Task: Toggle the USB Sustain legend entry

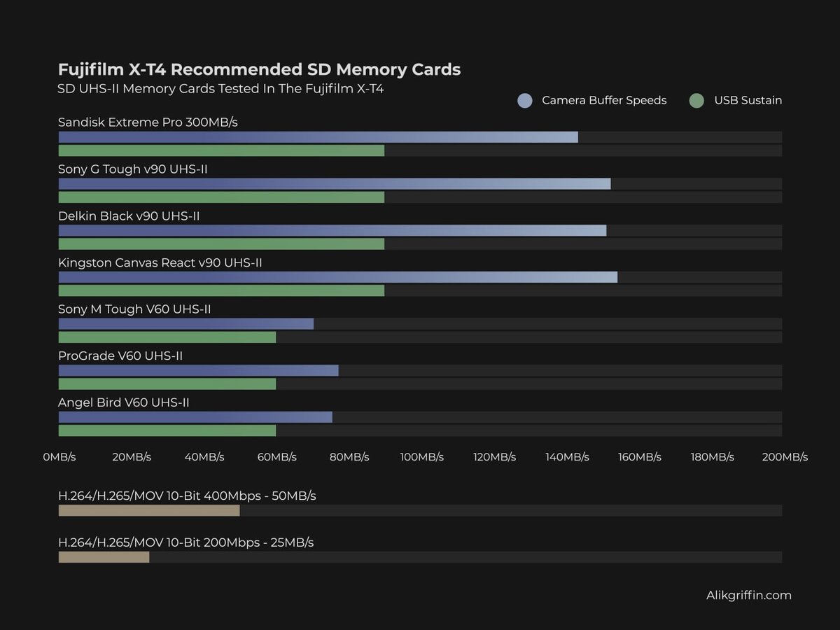Action: (x=747, y=100)
